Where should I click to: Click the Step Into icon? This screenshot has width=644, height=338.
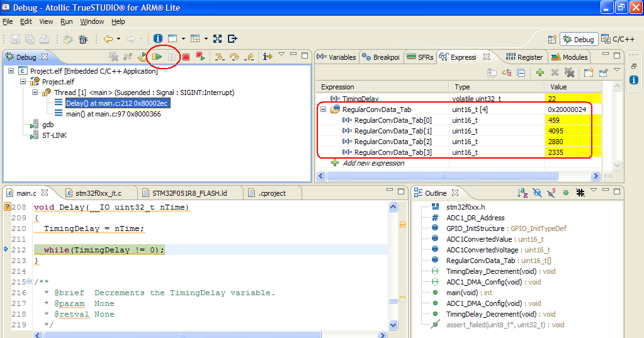coord(220,57)
